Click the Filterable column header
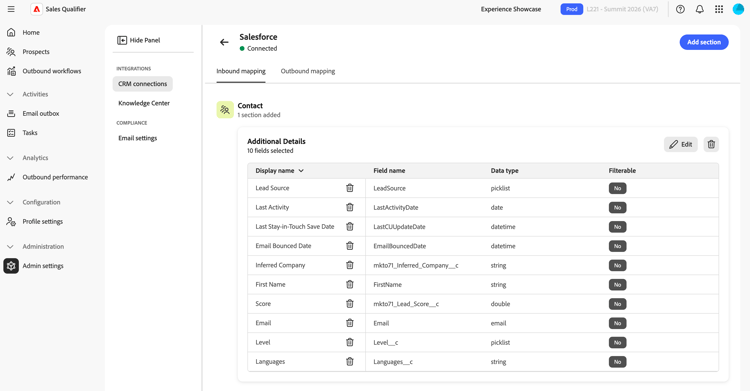 click(x=622, y=170)
